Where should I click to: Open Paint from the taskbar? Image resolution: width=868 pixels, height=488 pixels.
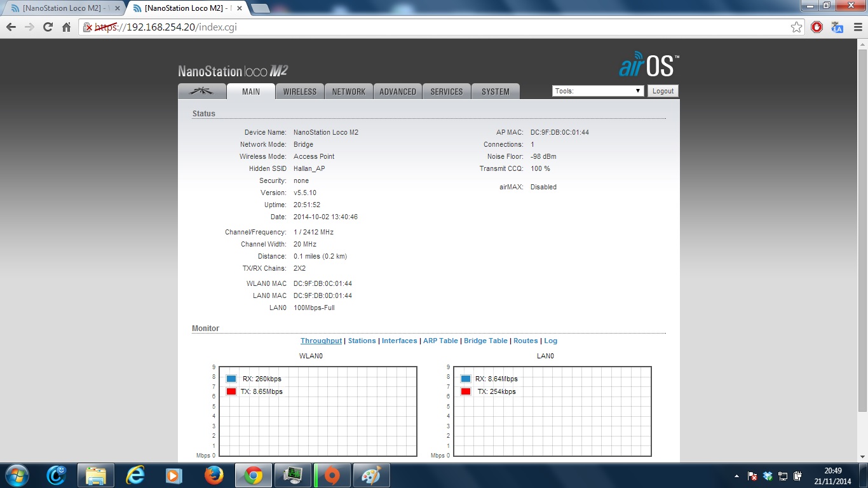click(371, 475)
